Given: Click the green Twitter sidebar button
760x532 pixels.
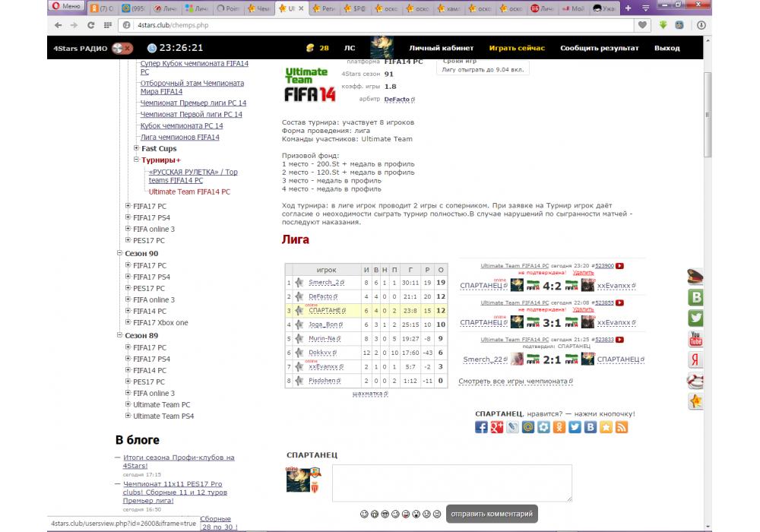Looking at the screenshot, I should click(695, 318).
